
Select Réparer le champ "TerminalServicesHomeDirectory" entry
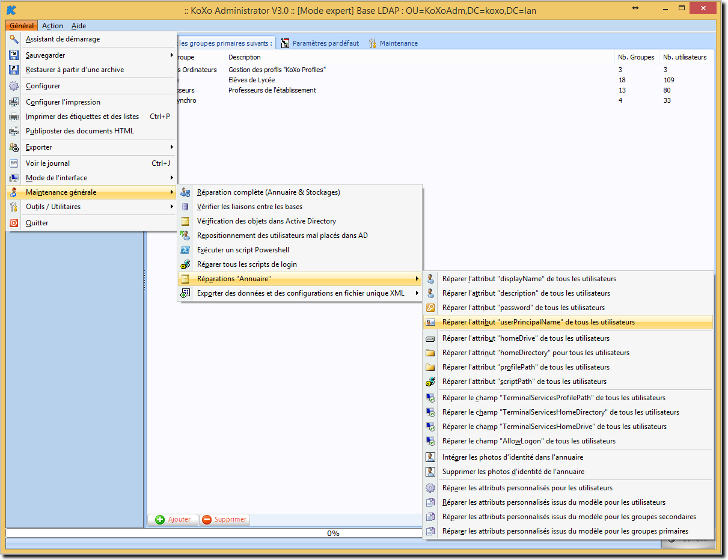click(x=568, y=412)
